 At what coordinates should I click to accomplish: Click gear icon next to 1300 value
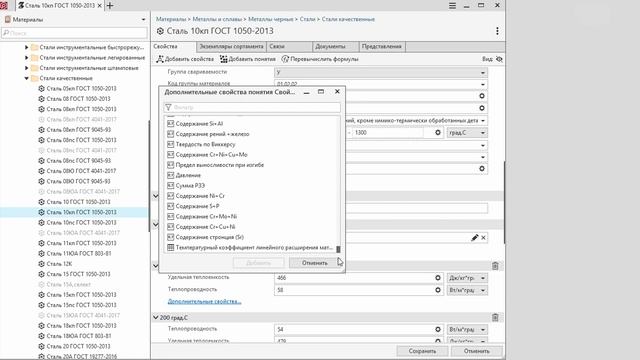pos(438,133)
